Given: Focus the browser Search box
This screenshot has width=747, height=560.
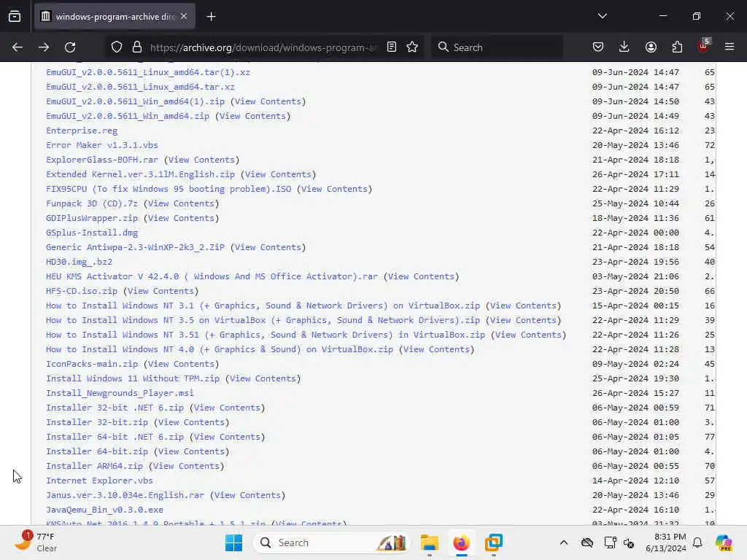Looking at the screenshot, I should (497, 47).
